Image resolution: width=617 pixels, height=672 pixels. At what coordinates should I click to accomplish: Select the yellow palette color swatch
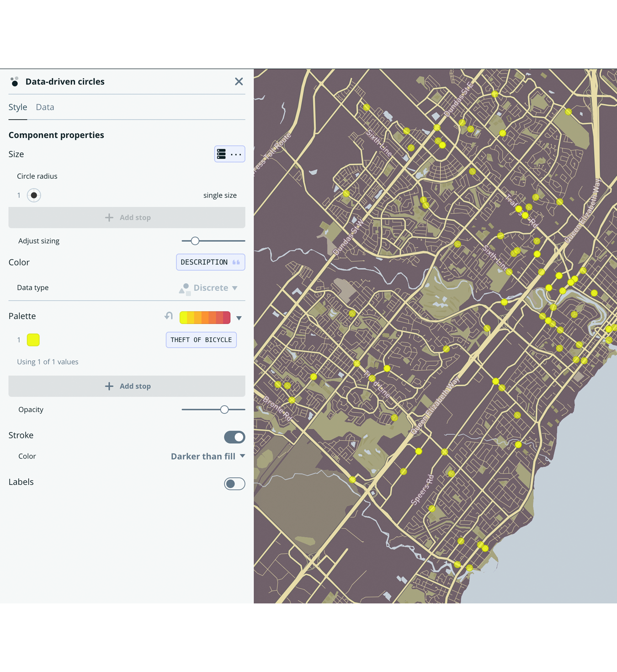coord(33,340)
